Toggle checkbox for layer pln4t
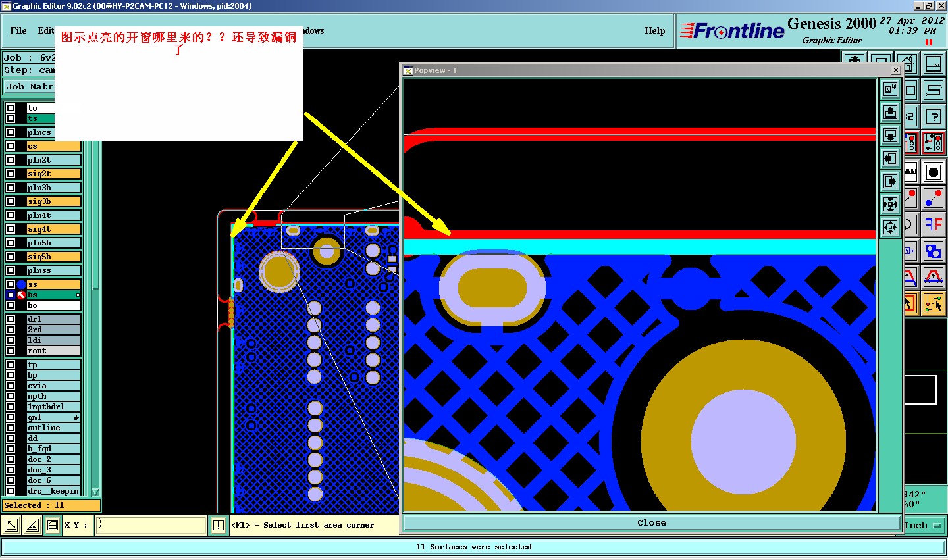 11,215
